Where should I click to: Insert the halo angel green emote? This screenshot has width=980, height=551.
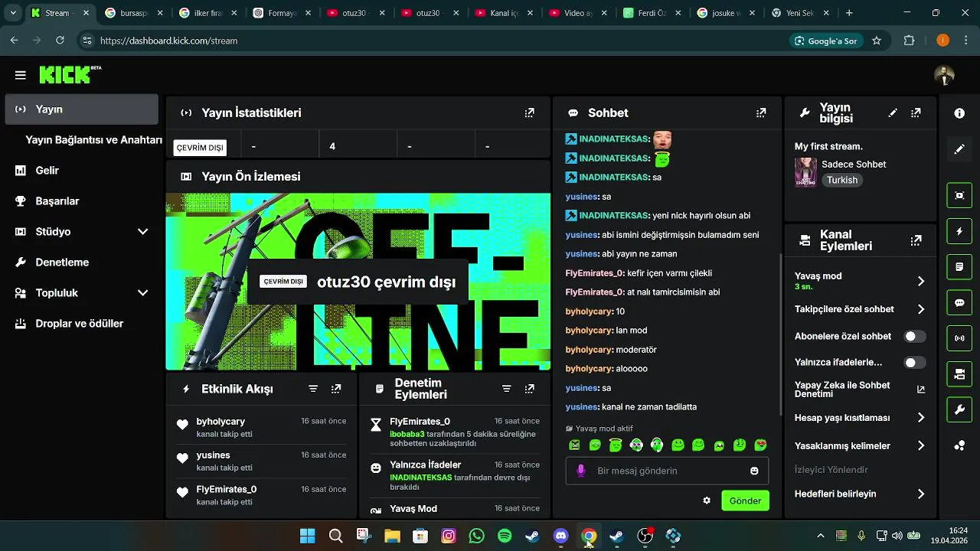[x=616, y=445]
